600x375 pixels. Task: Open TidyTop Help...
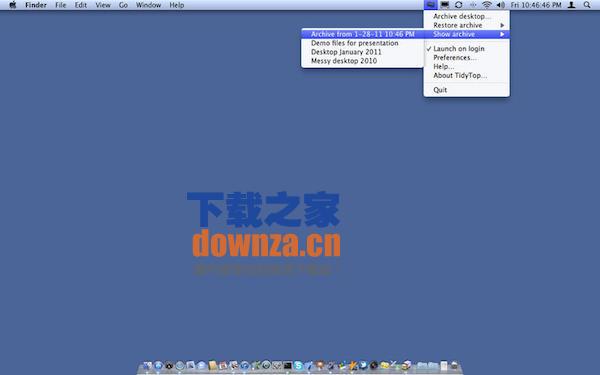pyautogui.click(x=466, y=66)
